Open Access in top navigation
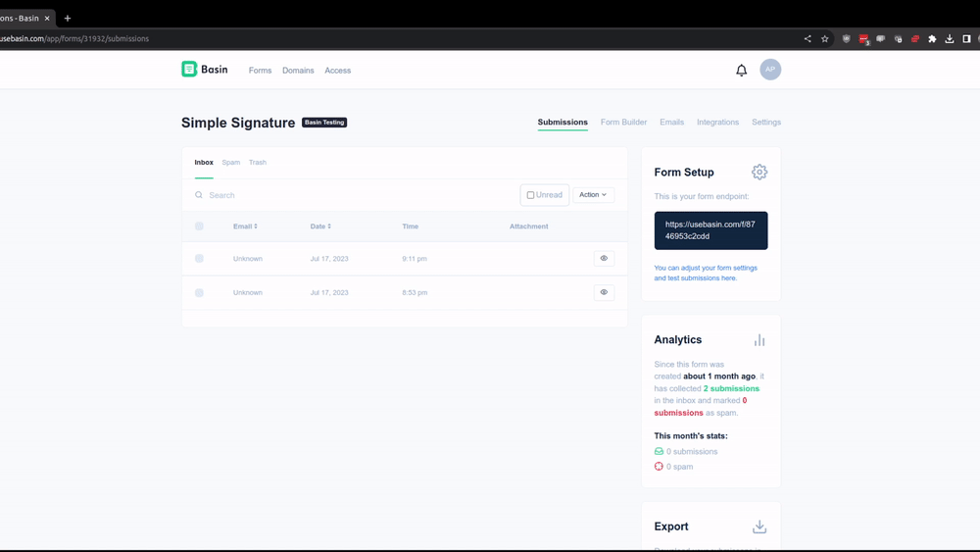The height and width of the screenshot is (552, 980). pos(337,71)
